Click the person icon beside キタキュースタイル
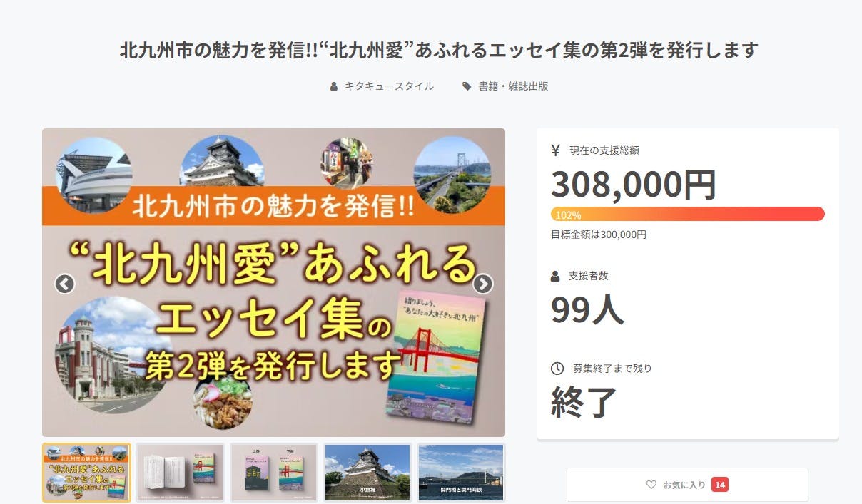Screen dimensions: 862x504 334,86
